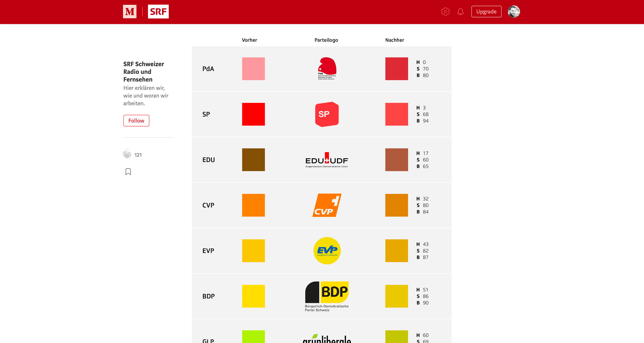The height and width of the screenshot is (343, 644).
Task: Select the BDP Vorher yellow swatch
Action: 253,296
